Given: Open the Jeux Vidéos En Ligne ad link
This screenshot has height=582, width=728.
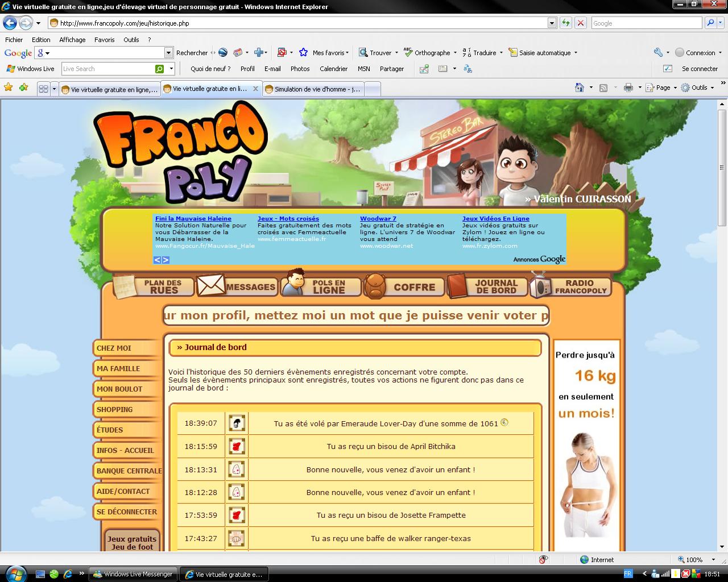Looking at the screenshot, I should tap(496, 218).
